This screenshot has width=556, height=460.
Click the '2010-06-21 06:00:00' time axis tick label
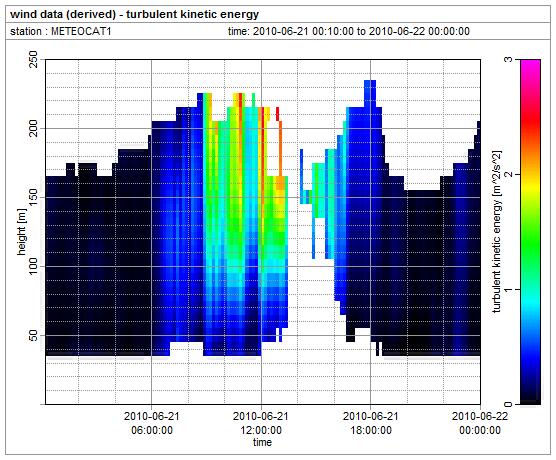[x=152, y=423]
